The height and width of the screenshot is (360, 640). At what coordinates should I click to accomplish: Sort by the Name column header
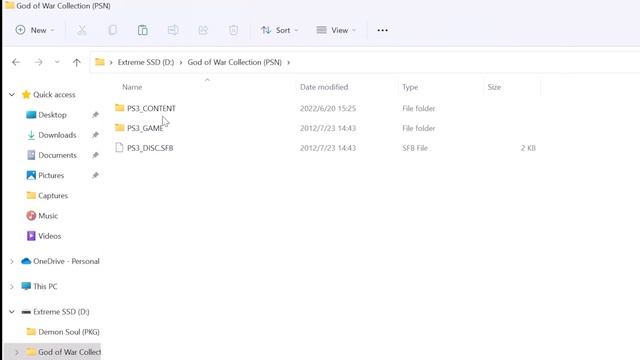(132, 87)
